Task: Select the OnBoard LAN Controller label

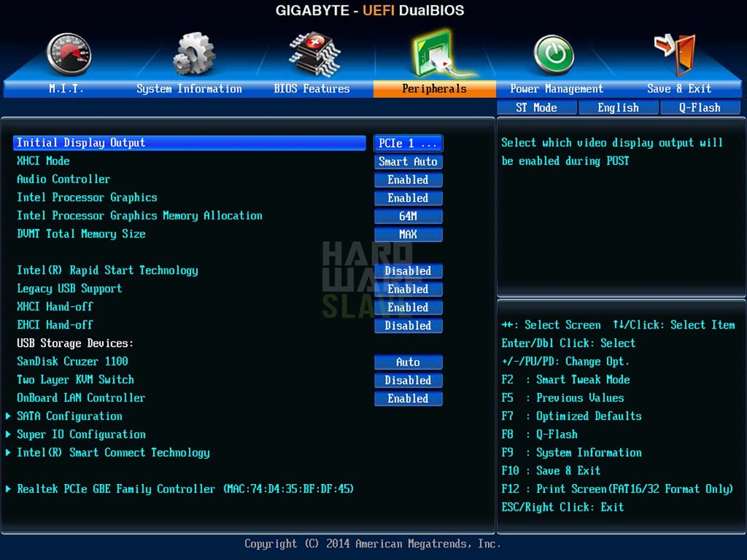Action: tap(81, 398)
